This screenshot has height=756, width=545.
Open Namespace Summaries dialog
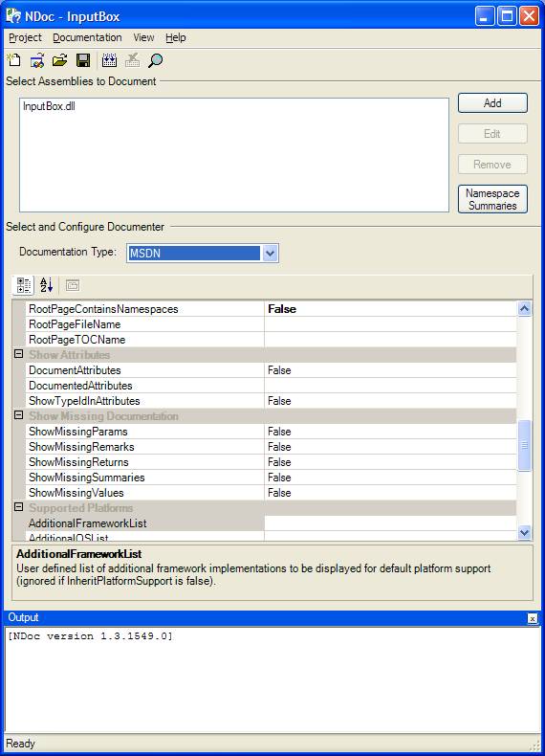pos(492,199)
